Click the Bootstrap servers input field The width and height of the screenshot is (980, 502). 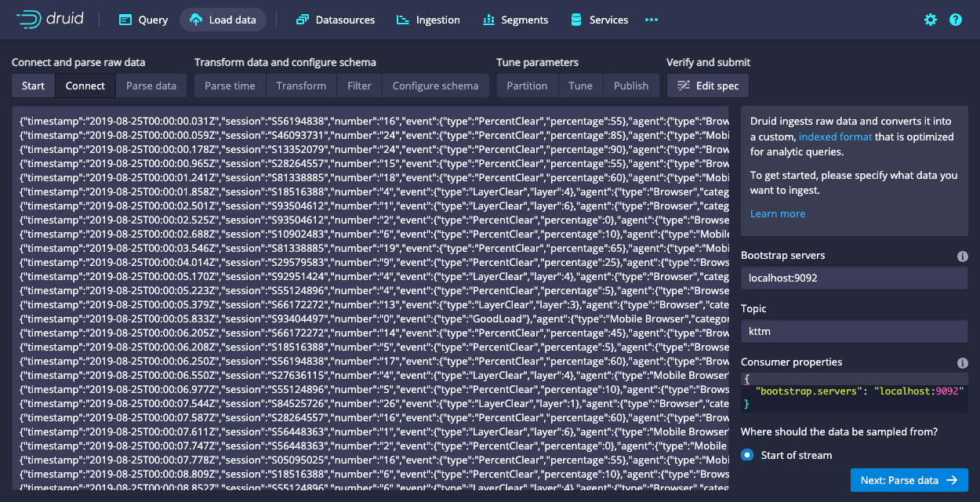pyautogui.click(x=854, y=277)
